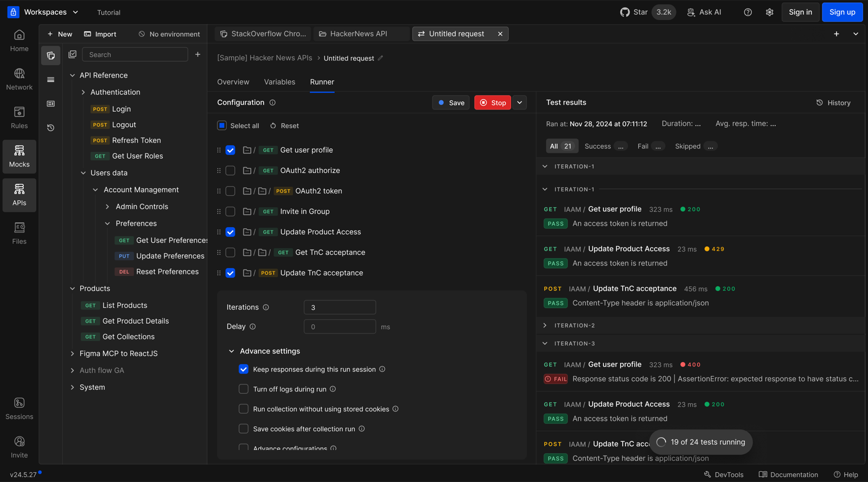Expand the Authentication folder
This screenshot has height=482, width=868.
83,92
